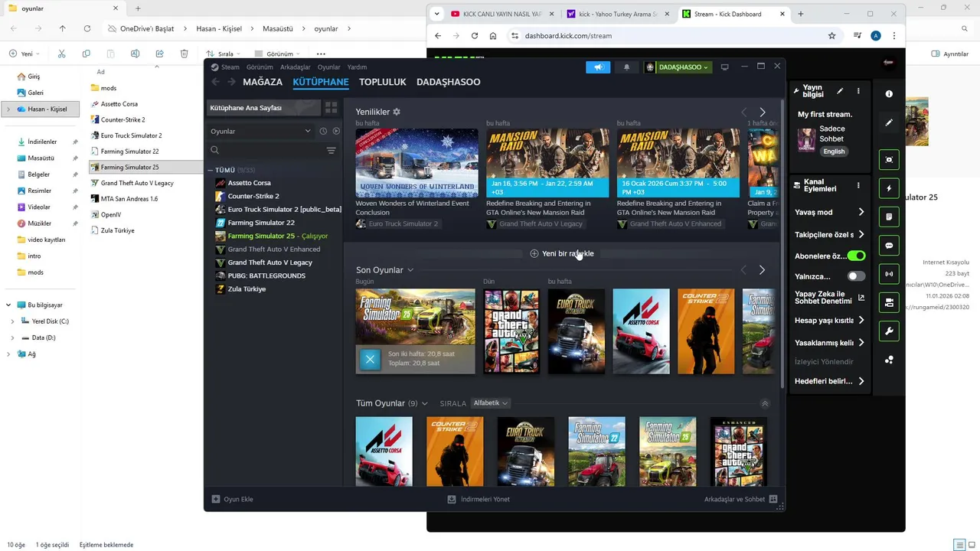Screen dimensions: 980x551
Task: Select broadcast signal icon in Kick sidebar
Action: tap(889, 274)
